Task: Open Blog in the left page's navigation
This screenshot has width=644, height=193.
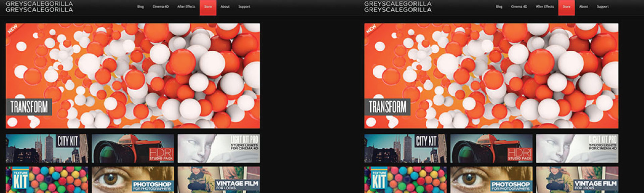Action: click(x=141, y=7)
